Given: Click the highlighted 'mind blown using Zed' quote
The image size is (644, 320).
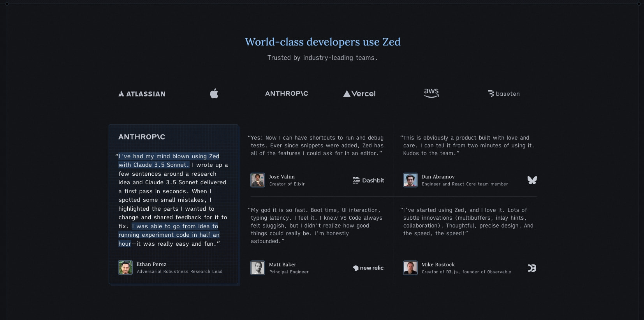Looking at the screenshot, I should (169, 161).
